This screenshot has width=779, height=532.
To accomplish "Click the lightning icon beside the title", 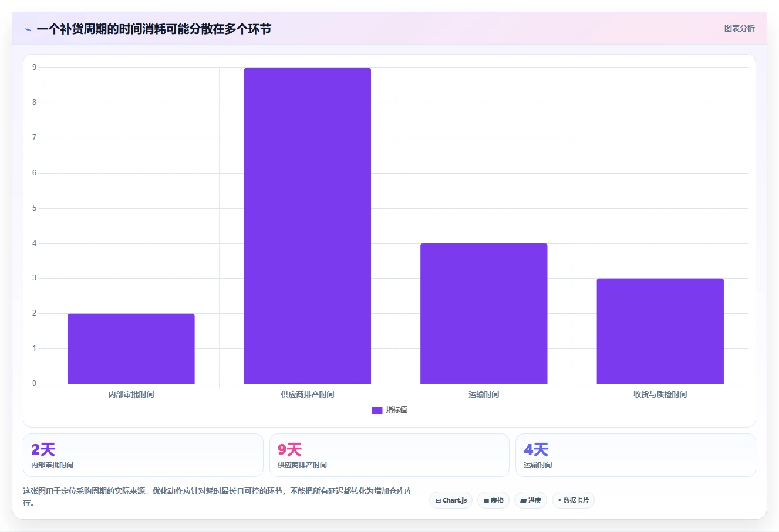I will click(28, 29).
